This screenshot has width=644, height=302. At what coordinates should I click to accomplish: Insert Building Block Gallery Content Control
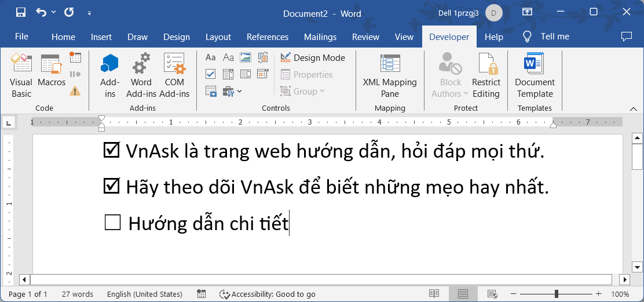pos(263,57)
